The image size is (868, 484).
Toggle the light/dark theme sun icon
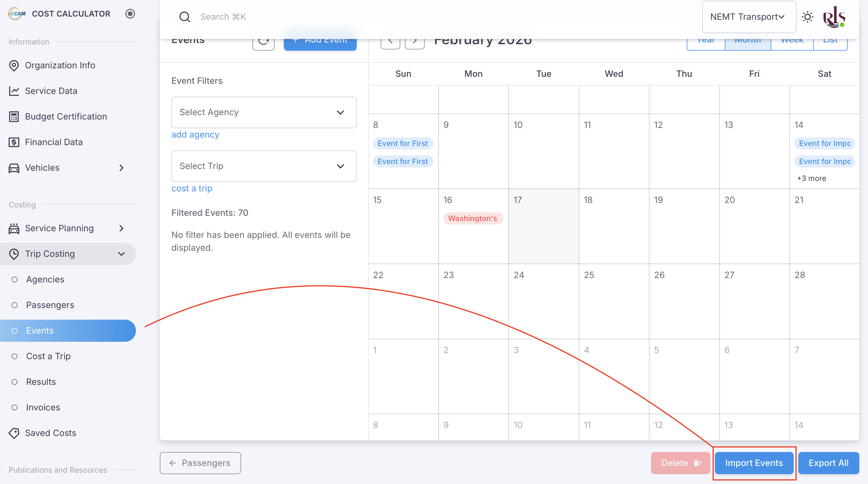[x=807, y=17]
